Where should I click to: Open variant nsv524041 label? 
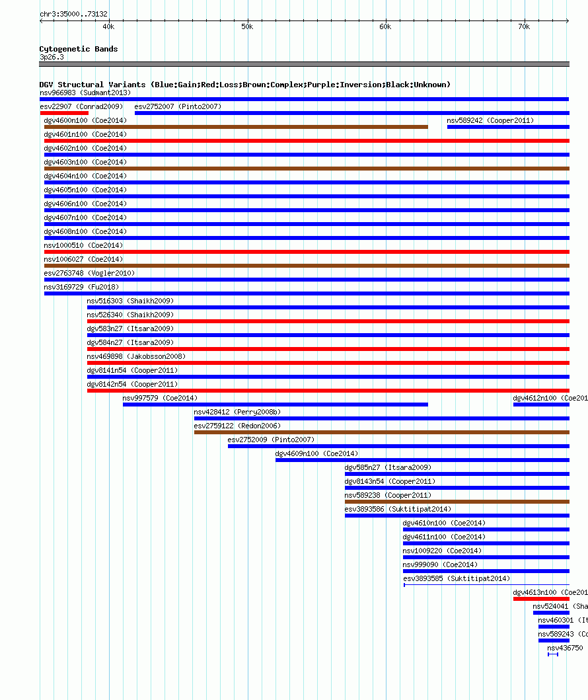(560, 606)
